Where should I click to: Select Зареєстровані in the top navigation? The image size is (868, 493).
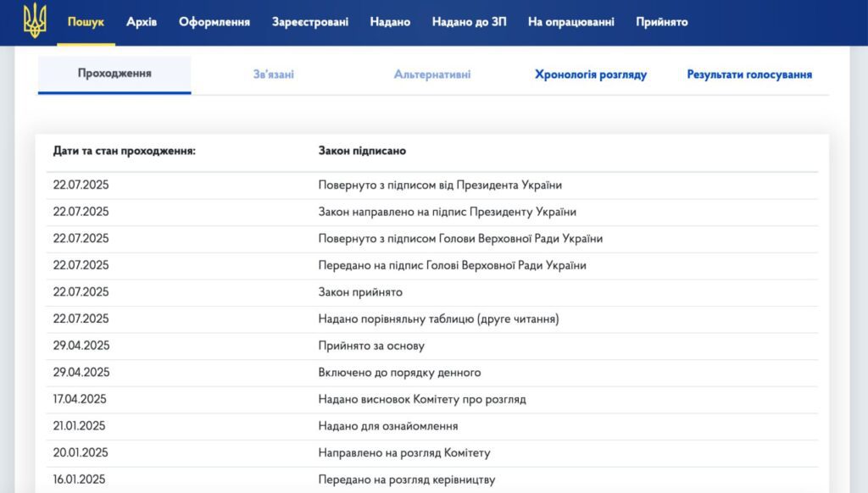pos(310,22)
